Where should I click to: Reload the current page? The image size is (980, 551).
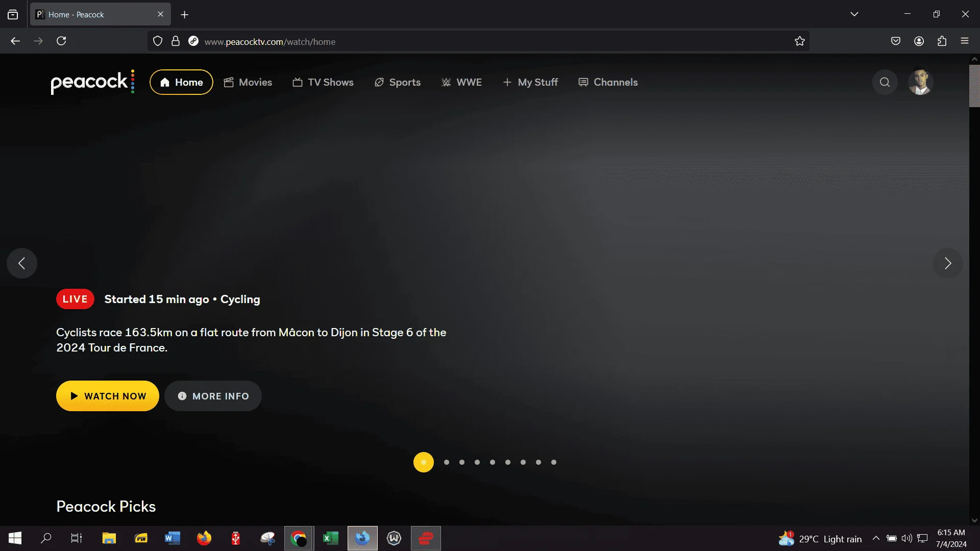61,41
